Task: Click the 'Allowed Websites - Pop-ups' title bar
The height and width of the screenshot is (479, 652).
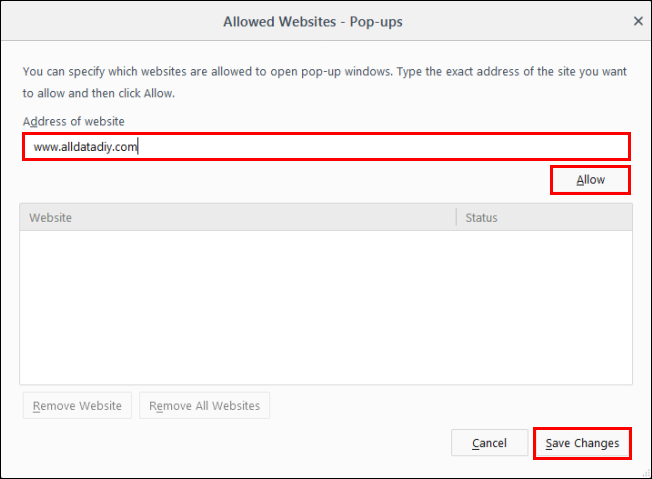Action: coord(313,21)
